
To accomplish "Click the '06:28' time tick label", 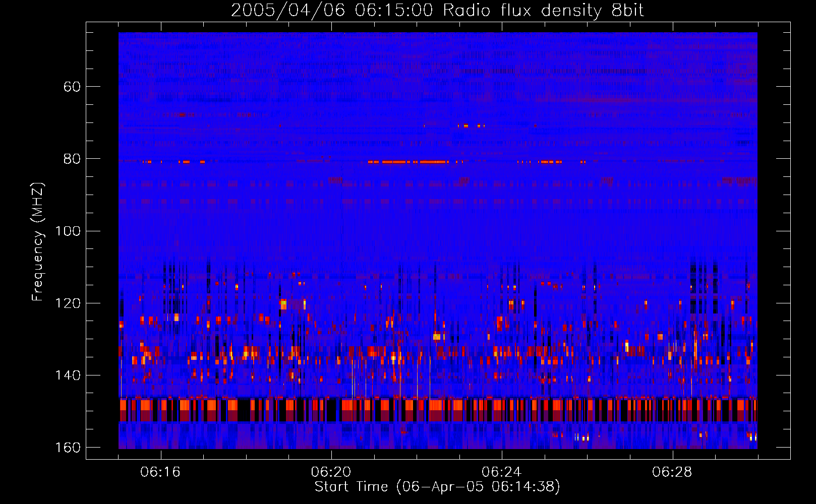I will point(672,472).
